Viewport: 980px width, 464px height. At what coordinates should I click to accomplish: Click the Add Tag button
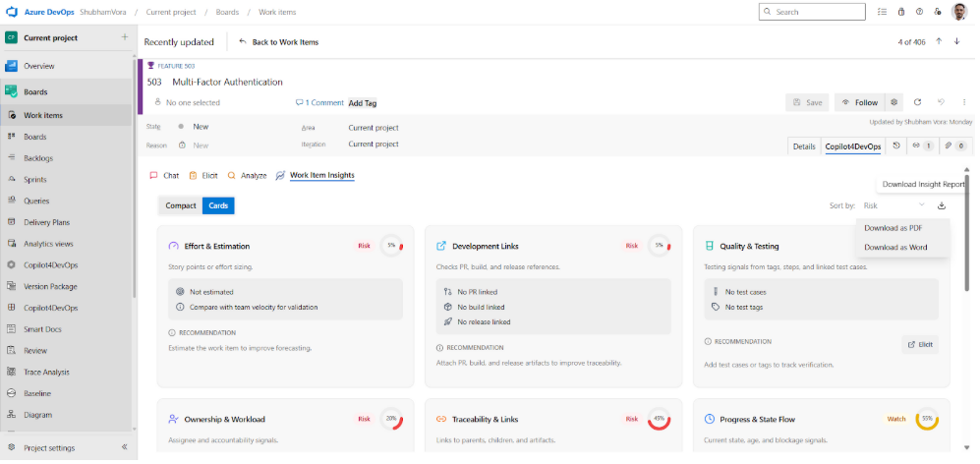363,103
